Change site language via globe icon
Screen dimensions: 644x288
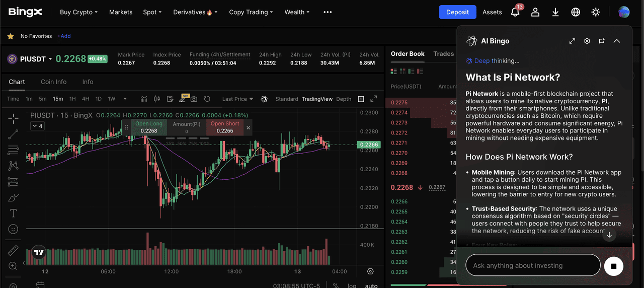click(576, 12)
